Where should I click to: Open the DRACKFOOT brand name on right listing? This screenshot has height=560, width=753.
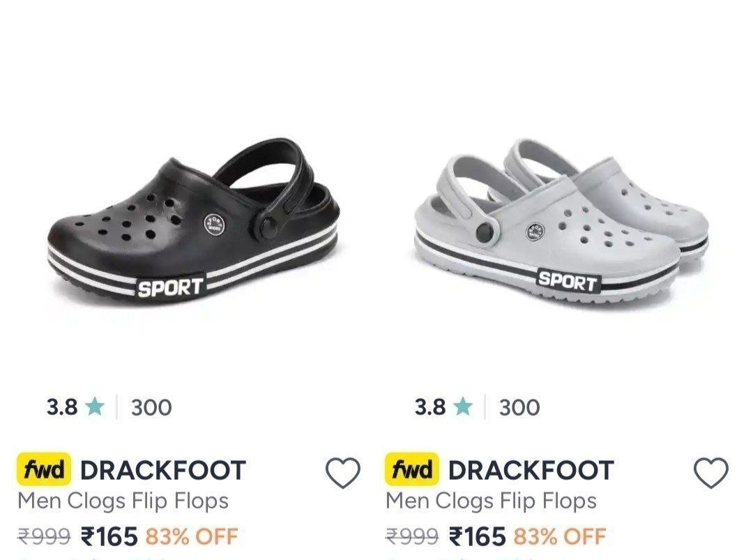click(x=531, y=470)
